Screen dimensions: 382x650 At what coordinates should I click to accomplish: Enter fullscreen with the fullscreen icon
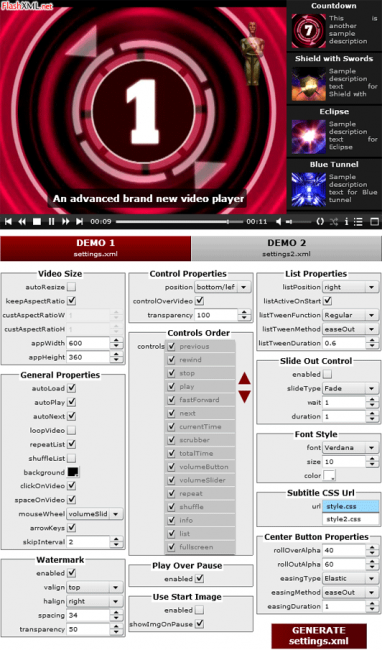[374, 222]
